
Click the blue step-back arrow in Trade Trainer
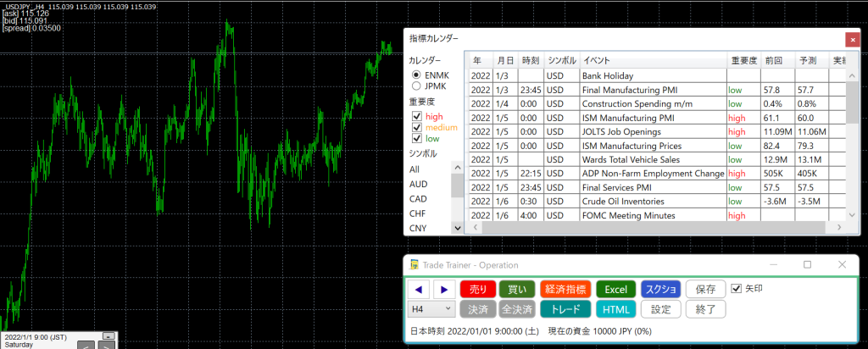tap(420, 289)
